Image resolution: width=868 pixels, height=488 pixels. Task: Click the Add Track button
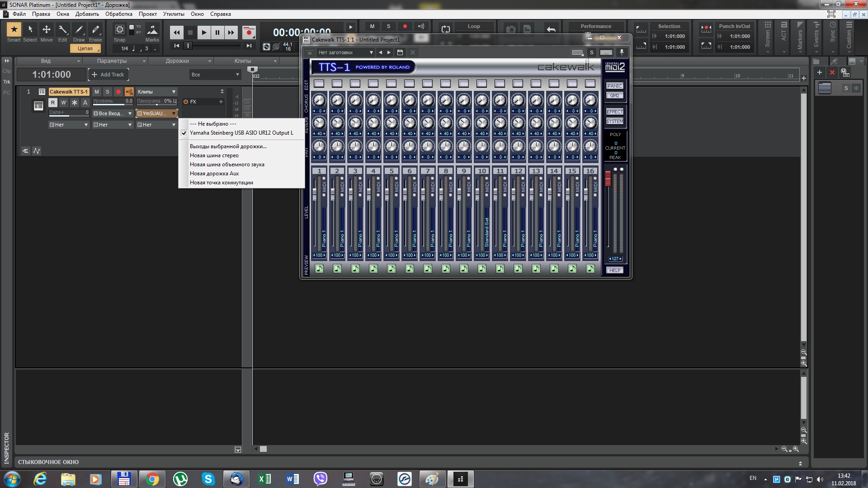(108, 75)
